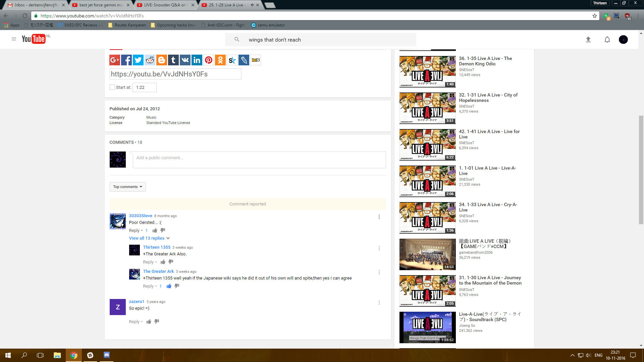This screenshot has width=644, height=362.
Task: Open Discord from the taskbar
Action: (x=107, y=355)
